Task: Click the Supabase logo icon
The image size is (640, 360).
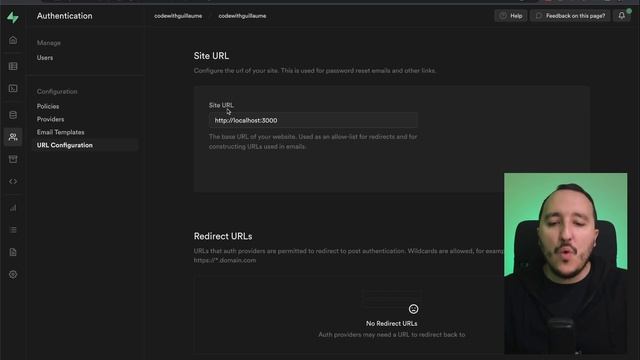Action: point(13,17)
